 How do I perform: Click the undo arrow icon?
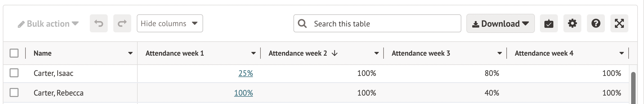pos(99,23)
